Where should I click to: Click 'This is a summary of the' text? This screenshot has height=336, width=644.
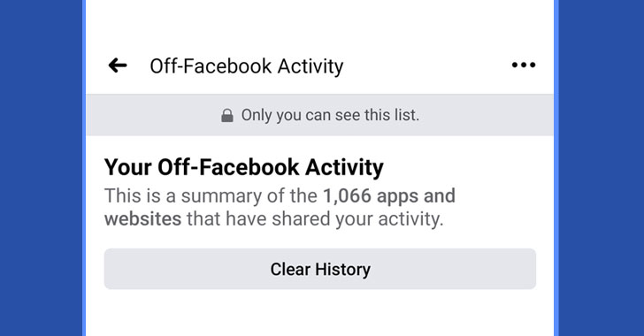click(x=211, y=196)
